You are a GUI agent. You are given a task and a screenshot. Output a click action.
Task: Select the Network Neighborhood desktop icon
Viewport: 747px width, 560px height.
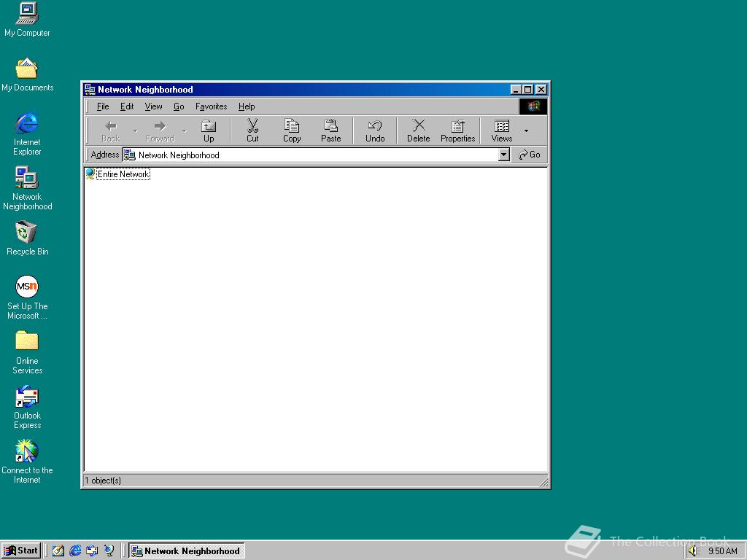[x=27, y=188]
